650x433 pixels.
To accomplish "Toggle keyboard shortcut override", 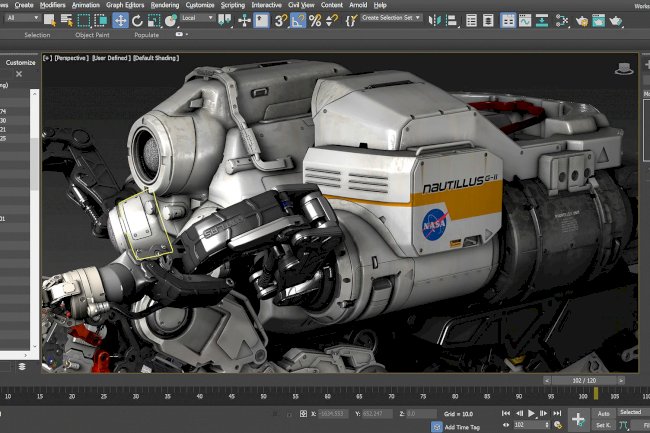I will [262, 20].
